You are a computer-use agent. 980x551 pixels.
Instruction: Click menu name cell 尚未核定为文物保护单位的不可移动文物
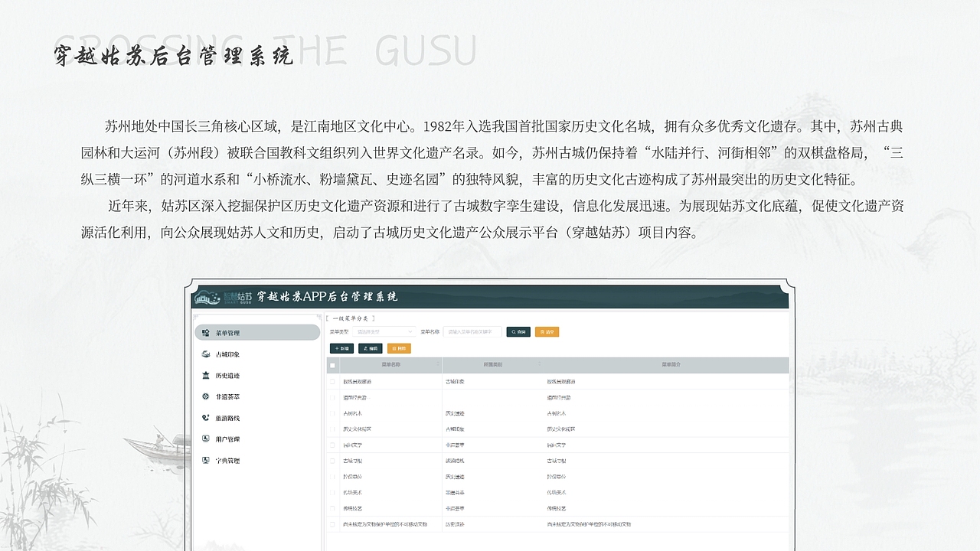click(385, 524)
